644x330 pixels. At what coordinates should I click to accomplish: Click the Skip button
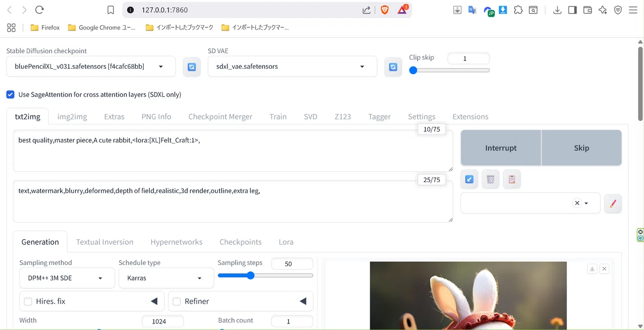pos(582,148)
